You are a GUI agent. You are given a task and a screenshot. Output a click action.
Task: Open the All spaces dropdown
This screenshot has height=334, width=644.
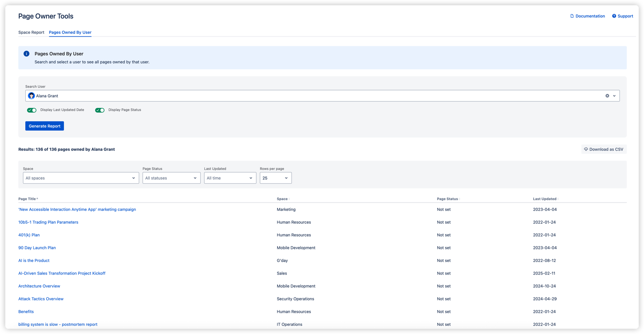[81, 178]
